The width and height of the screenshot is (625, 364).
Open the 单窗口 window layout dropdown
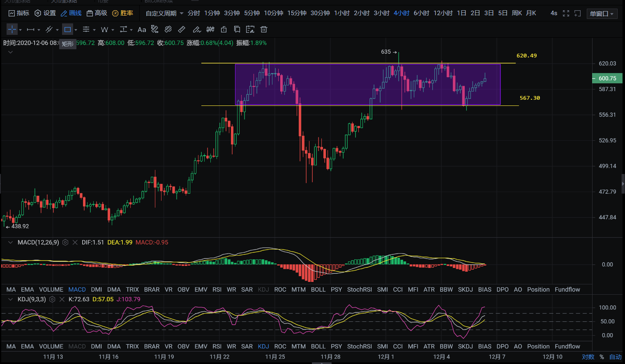click(602, 14)
